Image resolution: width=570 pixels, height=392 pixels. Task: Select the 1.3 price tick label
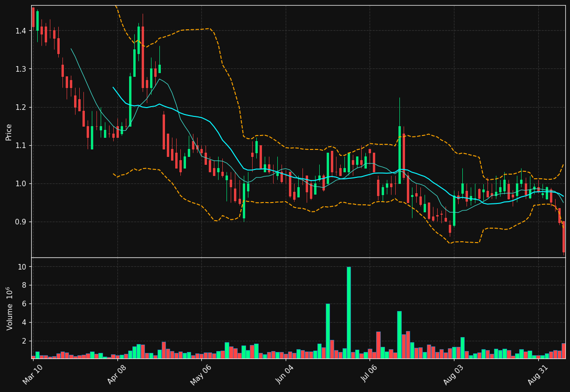[21, 69]
